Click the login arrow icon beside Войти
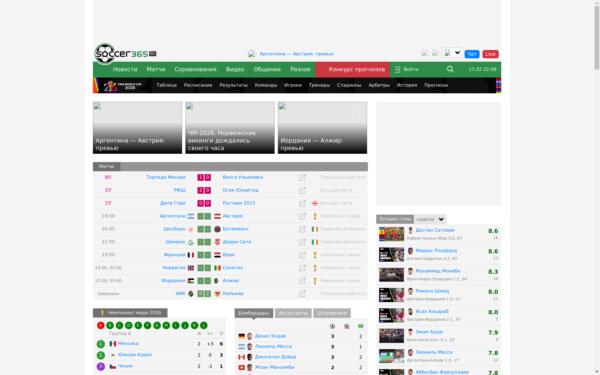This screenshot has width=600, height=375. [397, 69]
